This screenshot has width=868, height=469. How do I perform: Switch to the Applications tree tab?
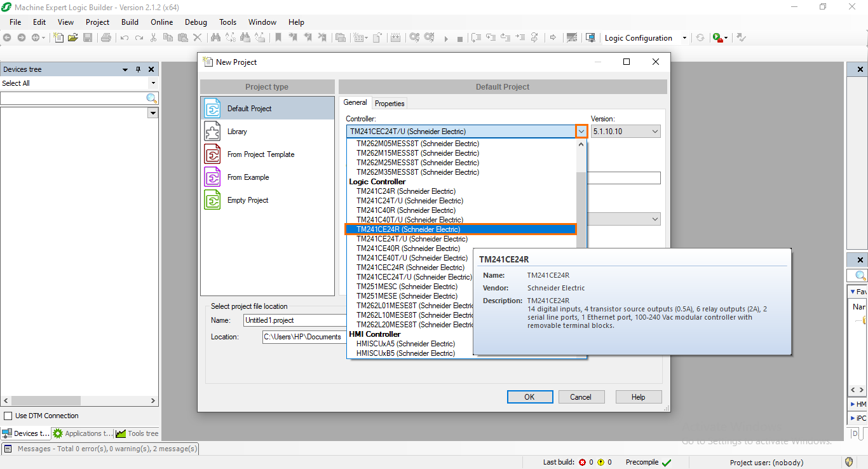click(81, 433)
